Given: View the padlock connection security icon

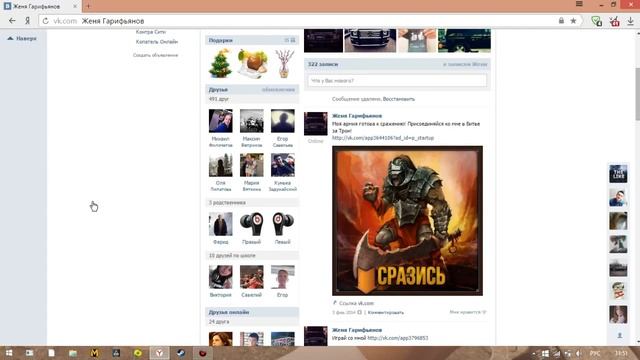Looking at the screenshot, I should [x=561, y=21].
